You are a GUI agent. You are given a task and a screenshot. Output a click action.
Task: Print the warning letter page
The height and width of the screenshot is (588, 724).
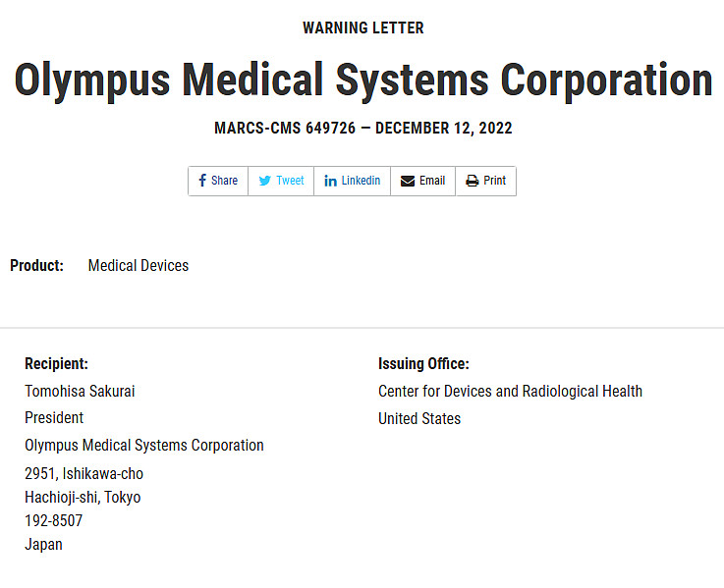494,181
